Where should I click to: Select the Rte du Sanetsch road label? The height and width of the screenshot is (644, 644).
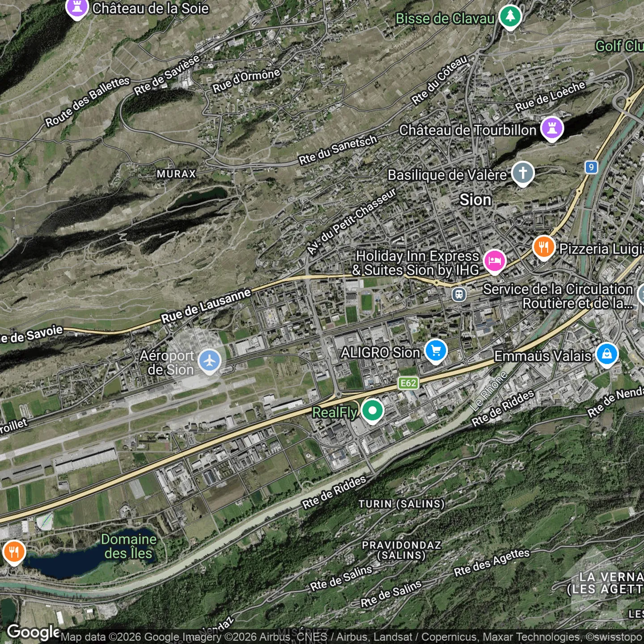coord(338,150)
